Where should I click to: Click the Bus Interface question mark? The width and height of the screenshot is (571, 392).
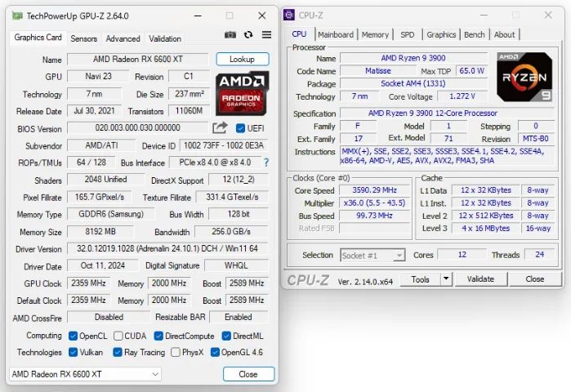pyautogui.click(x=266, y=163)
